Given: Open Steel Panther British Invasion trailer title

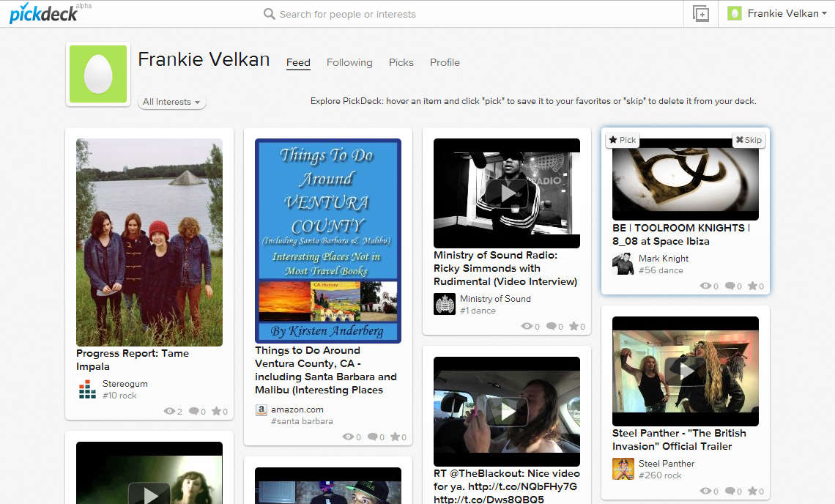Looking at the screenshot, I should point(679,440).
